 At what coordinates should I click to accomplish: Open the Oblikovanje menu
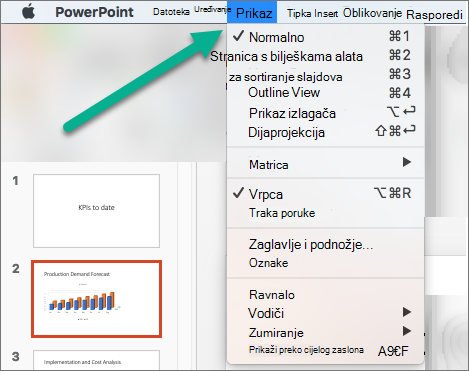(372, 13)
